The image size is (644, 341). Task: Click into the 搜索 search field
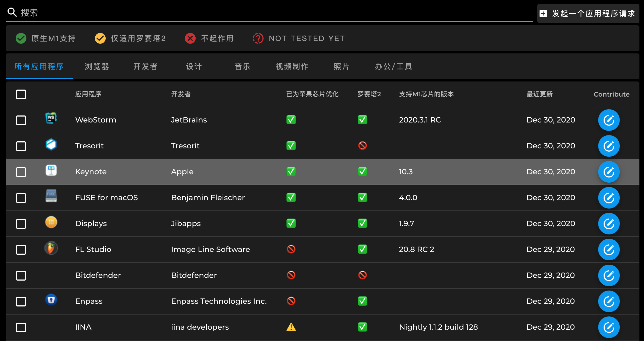coord(269,13)
